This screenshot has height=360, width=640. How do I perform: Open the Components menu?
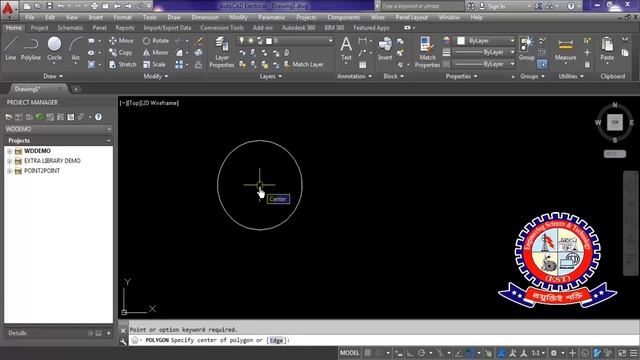point(344,18)
